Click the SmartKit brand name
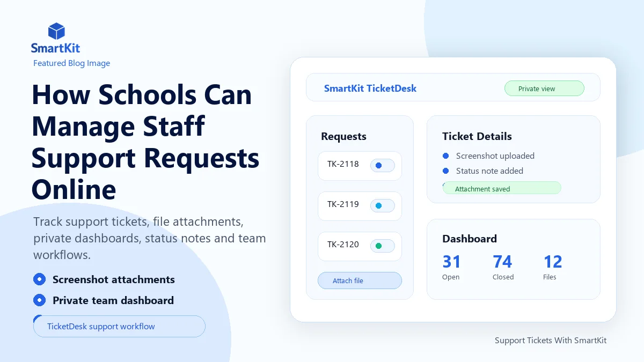This screenshot has width=644, height=362. tap(55, 48)
